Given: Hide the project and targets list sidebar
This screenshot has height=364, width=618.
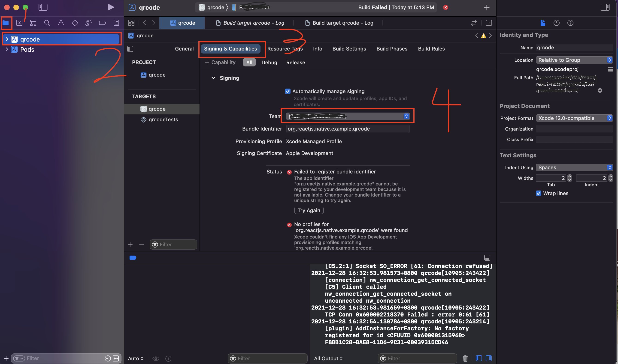Looking at the screenshot, I should pos(130,49).
